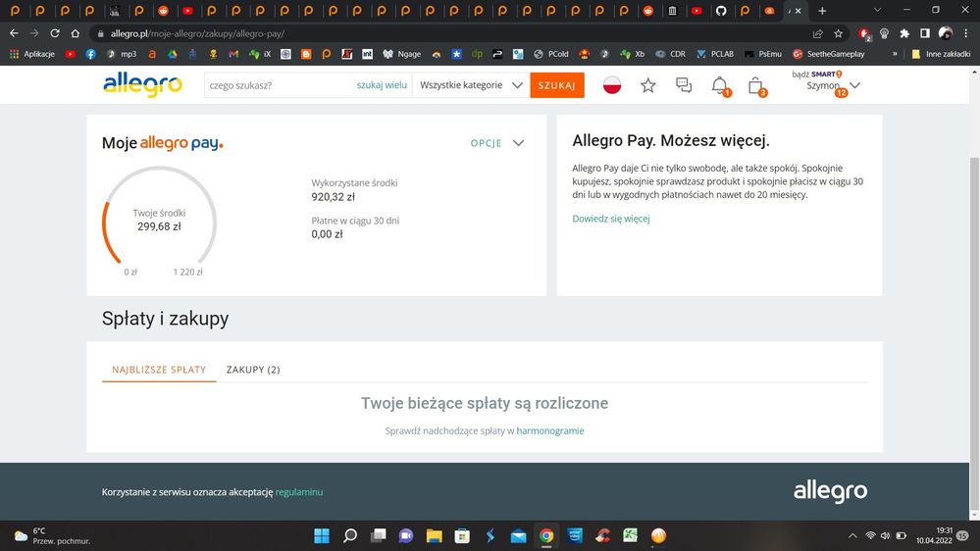Open the Windows Start button
Screen dimensions: 980x551
click(321, 535)
